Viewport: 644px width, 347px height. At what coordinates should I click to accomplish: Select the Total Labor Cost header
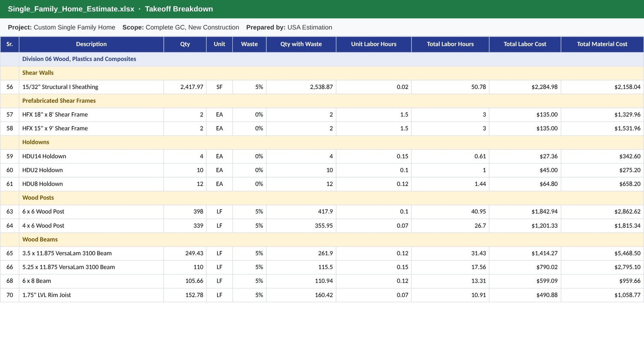pyautogui.click(x=525, y=44)
